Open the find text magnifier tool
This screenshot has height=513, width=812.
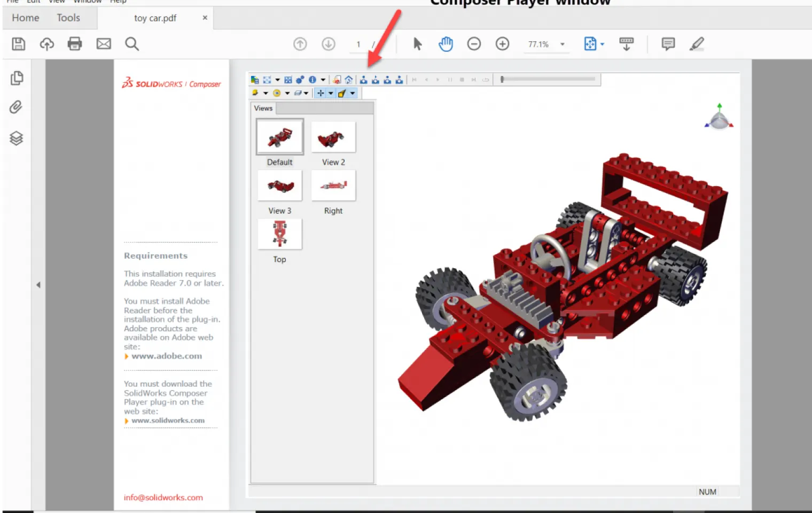pos(132,44)
